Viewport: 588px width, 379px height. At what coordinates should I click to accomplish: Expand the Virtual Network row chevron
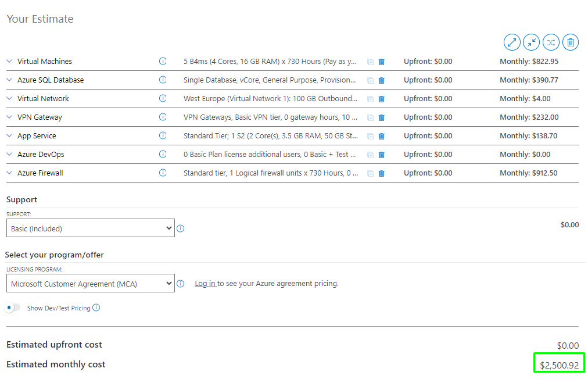[9, 98]
